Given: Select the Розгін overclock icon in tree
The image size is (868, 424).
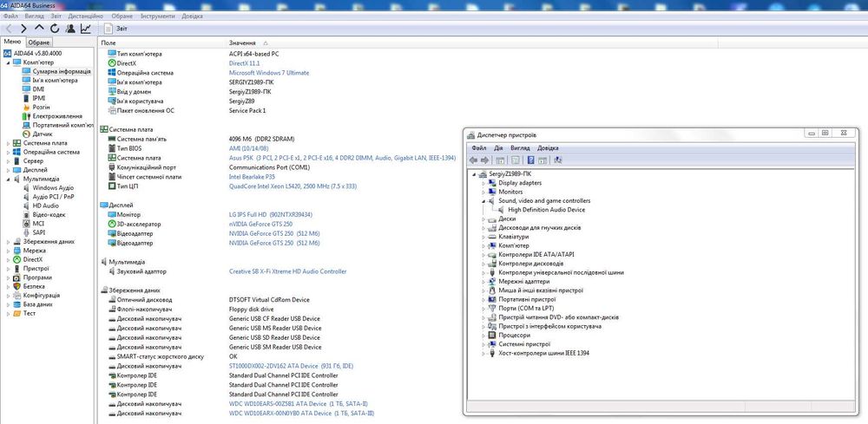Looking at the screenshot, I should [27, 108].
